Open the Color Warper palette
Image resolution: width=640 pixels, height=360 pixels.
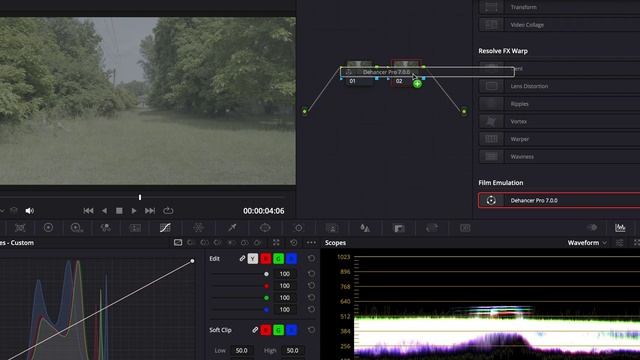click(198, 228)
